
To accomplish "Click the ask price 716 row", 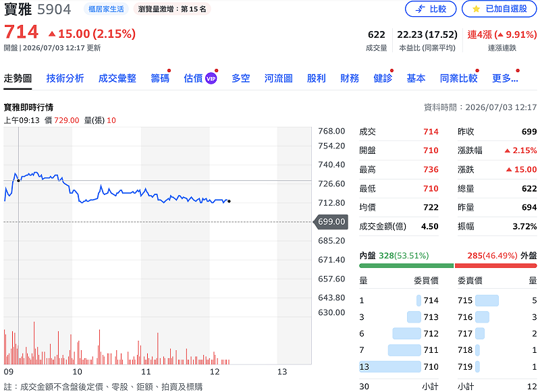I will point(497,317).
